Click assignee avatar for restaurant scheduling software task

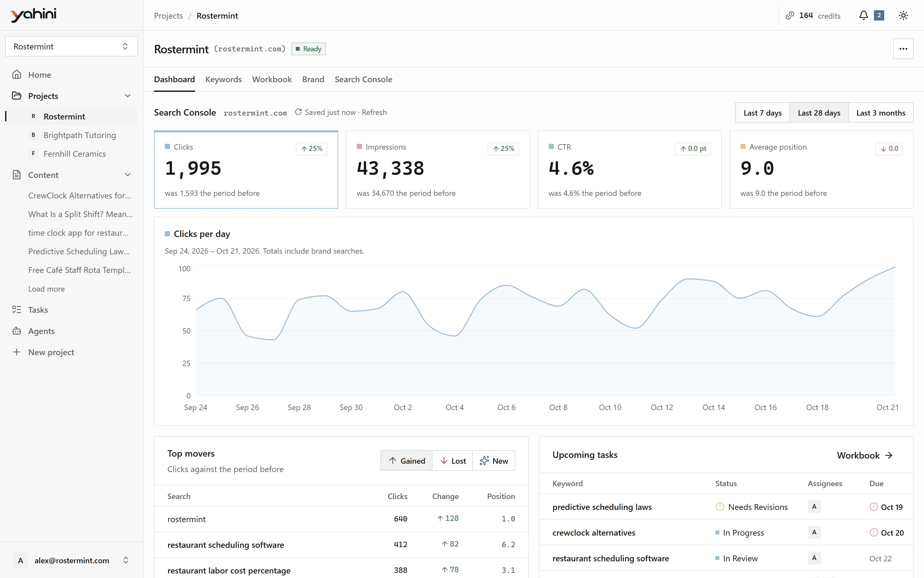coord(814,558)
